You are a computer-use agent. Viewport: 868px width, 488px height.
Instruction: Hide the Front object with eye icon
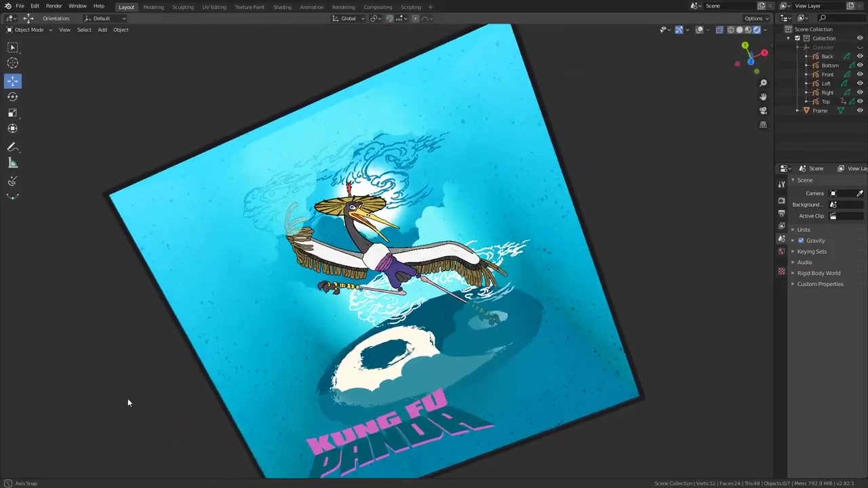tap(860, 75)
